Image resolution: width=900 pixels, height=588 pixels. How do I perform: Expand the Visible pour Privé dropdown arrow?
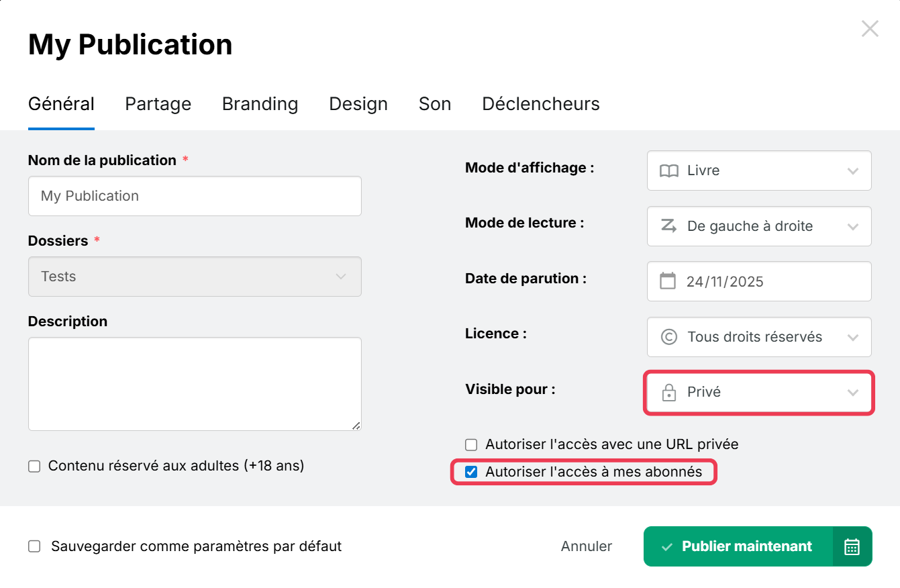point(853,392)
